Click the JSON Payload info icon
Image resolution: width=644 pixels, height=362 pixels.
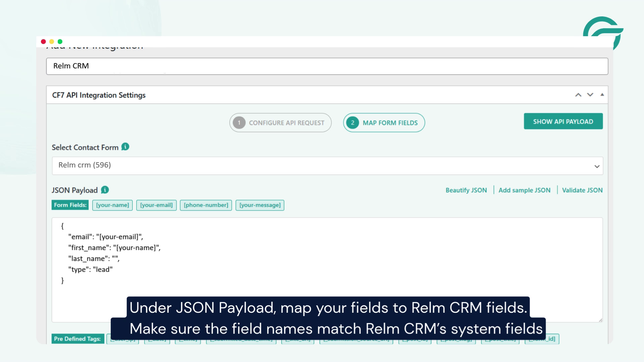tap(105, 190)
